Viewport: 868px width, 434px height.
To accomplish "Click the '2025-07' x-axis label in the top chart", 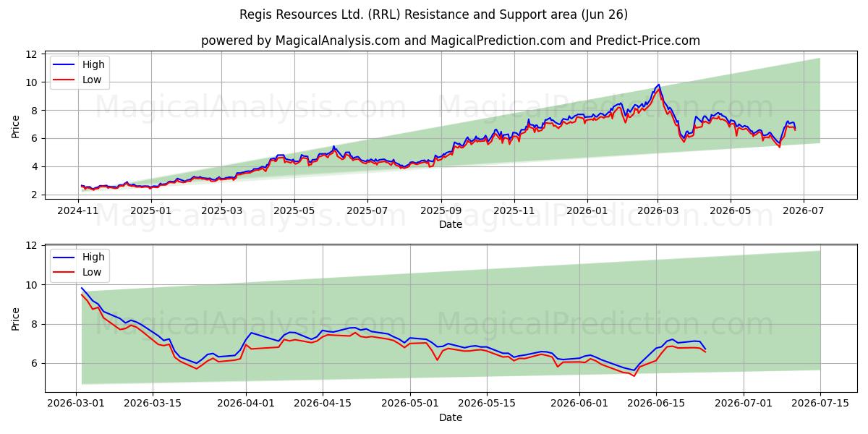I will [x=367, y=211].
